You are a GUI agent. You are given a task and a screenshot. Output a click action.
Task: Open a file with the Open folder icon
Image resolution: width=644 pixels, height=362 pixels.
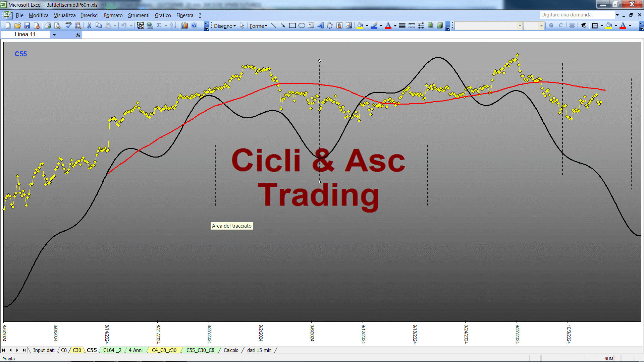coord(18,26)
